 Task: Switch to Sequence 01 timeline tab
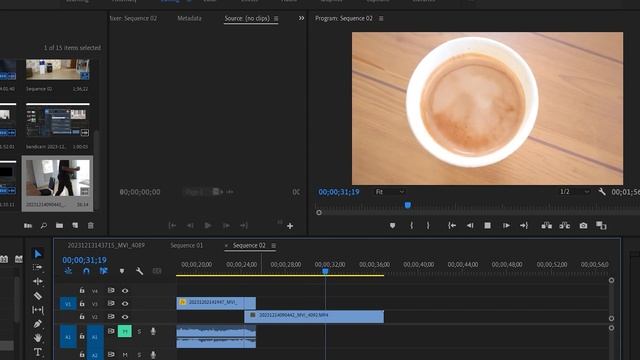point(187,245)
